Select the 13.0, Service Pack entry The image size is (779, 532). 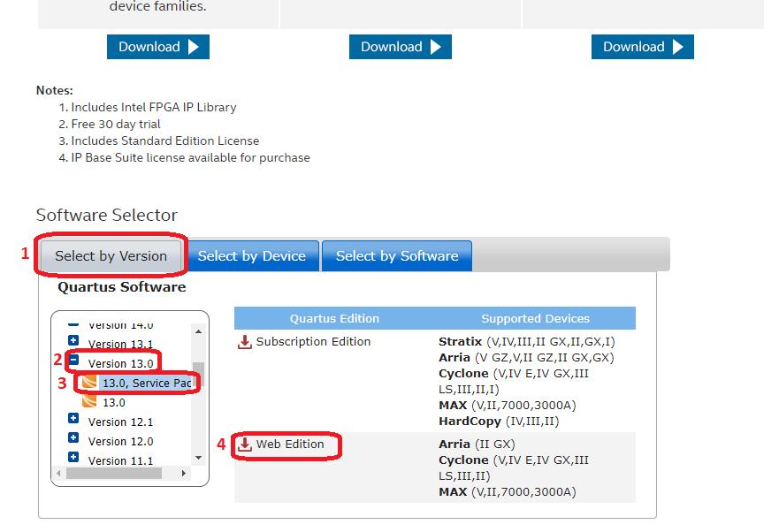(147, 383)
